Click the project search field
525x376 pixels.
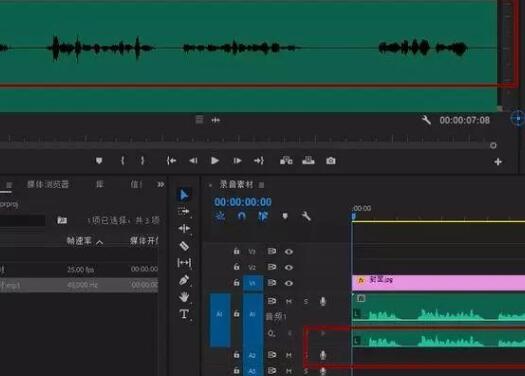click(22, 220)
